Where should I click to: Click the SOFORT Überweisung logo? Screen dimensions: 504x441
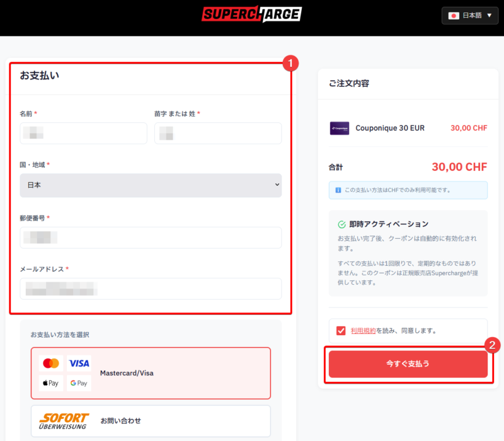(64, 420)
